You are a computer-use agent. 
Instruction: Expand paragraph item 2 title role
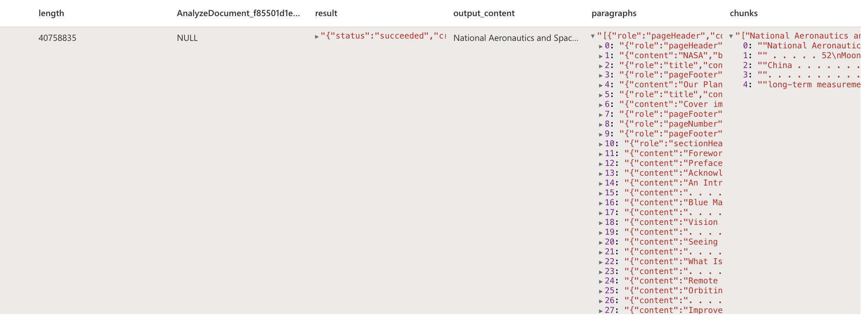point(601,66)
